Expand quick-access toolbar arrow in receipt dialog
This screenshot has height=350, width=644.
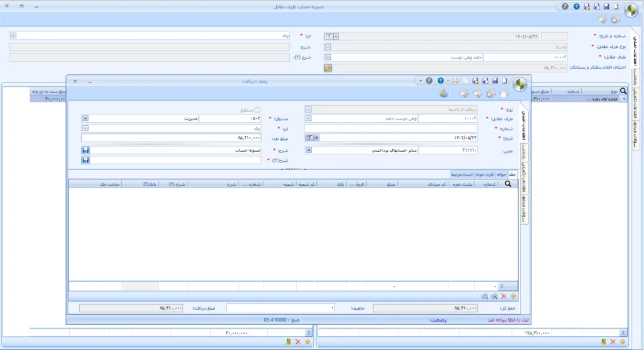point(421,81)
